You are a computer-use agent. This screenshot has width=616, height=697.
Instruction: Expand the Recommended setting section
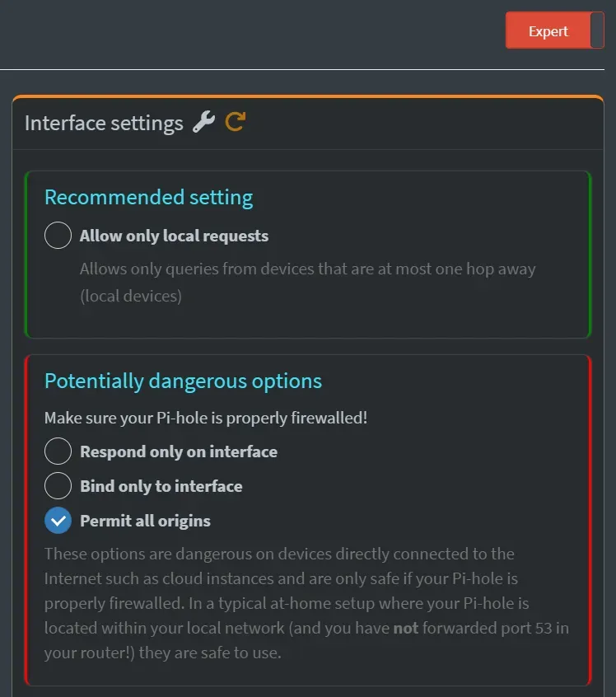coord(148,197)
